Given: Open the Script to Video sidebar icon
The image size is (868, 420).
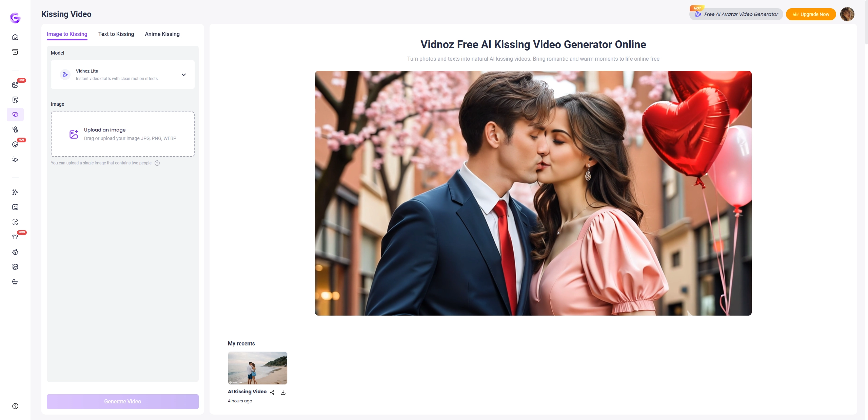Looking at the screenshot, I should [x=15, y=99].
